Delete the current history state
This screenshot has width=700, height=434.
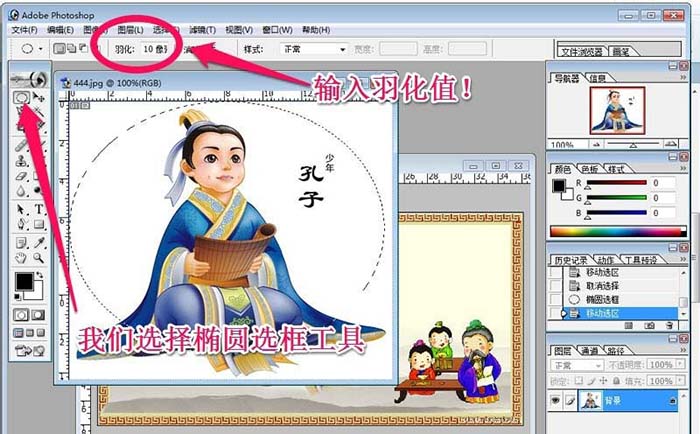click(669, 326)
